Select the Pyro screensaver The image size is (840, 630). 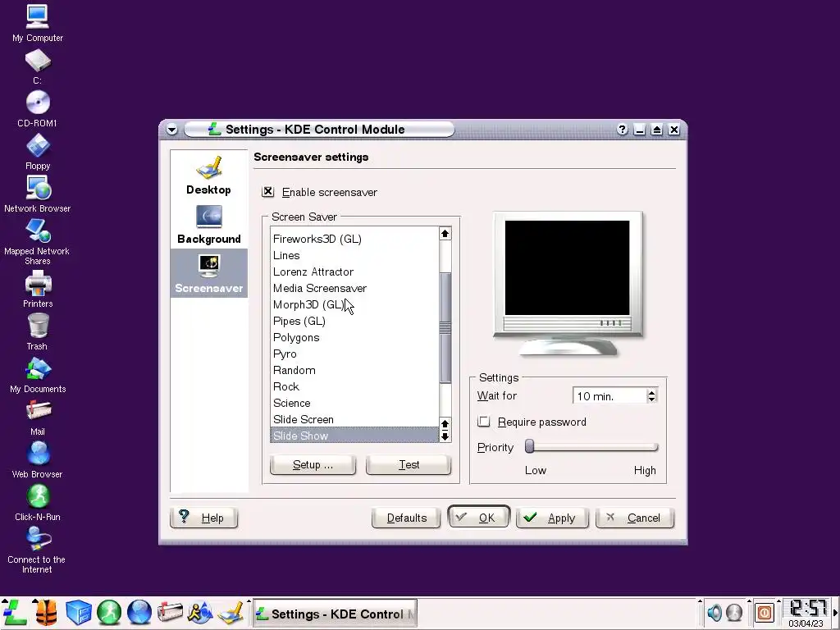click(354, 354)
